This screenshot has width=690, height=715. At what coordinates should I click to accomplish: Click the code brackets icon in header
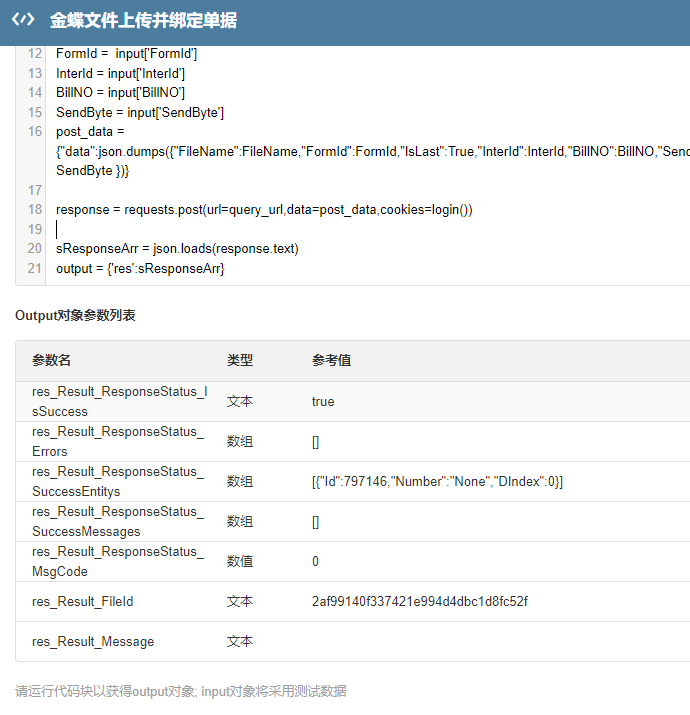tap(23, 21)
